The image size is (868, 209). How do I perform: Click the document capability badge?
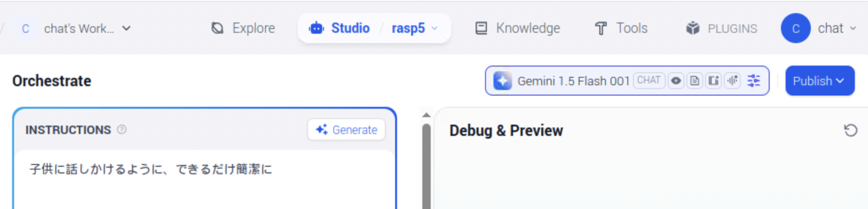(x=695, y=81)
